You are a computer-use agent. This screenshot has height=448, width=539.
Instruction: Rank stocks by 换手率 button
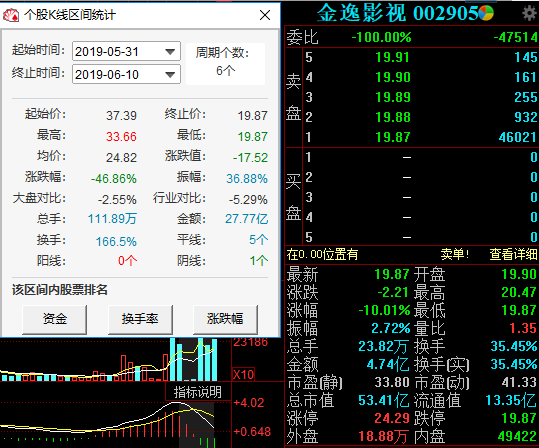(x=140, y=319)
